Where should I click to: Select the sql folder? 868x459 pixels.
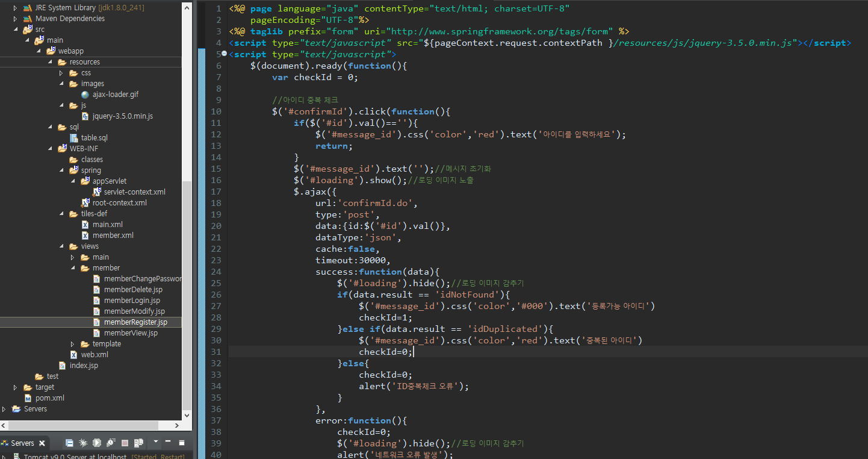(74, 127)
